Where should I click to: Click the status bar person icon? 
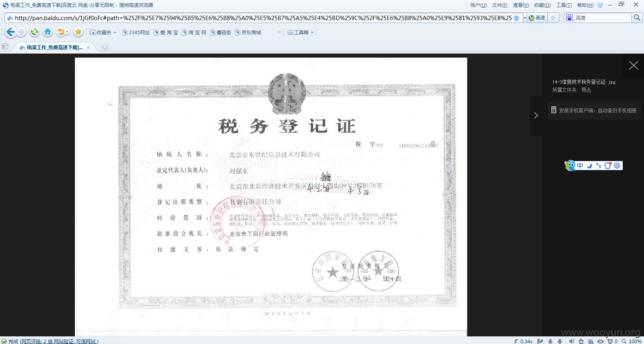click(x=550, y=341)
